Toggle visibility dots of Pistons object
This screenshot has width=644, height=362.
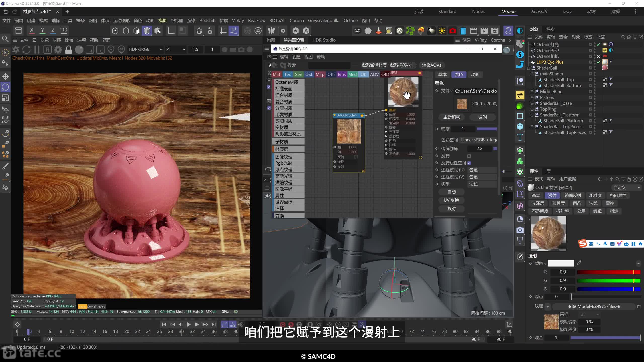pyautogui.click(x=595, y=98)
